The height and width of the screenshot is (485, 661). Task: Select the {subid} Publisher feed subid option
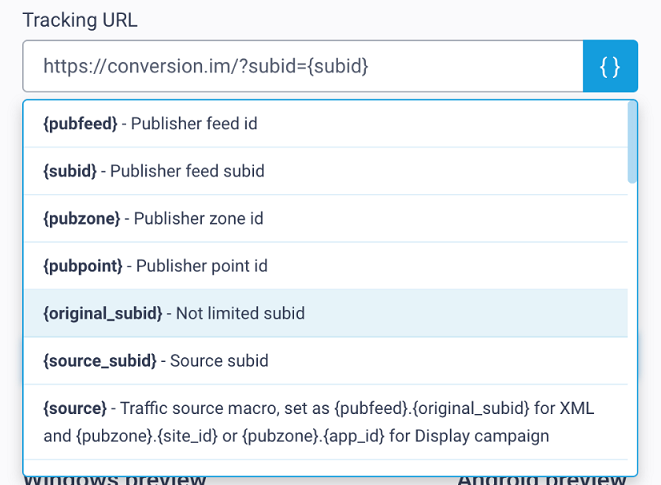click(326, 171)
